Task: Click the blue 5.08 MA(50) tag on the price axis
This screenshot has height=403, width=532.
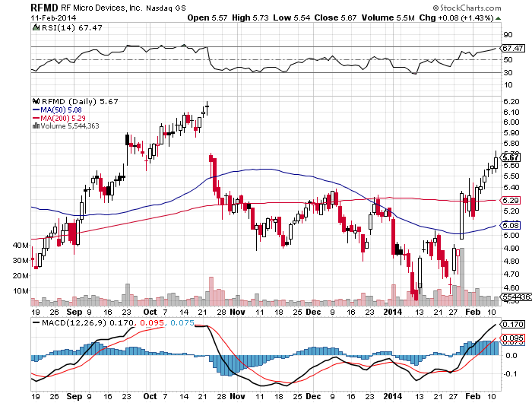Action: (x=510, y=225)
